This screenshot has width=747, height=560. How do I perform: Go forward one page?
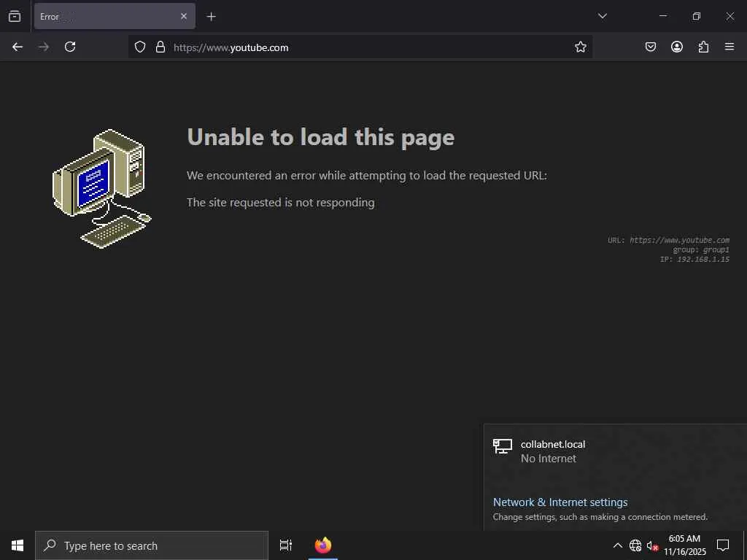pyautogui.click(x=44, y=47)
